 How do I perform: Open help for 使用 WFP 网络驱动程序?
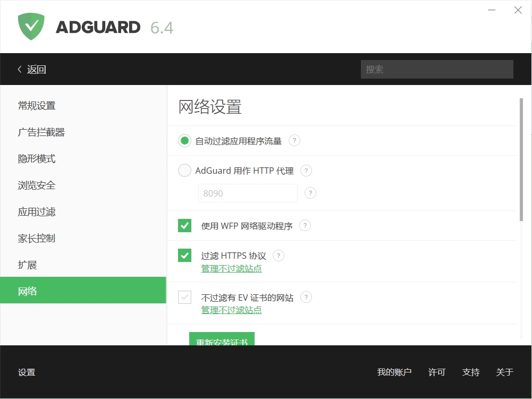coord(305,226)
